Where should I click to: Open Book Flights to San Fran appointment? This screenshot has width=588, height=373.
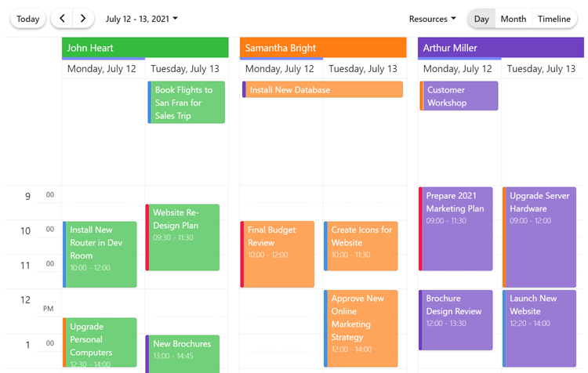tap(187, 103)
